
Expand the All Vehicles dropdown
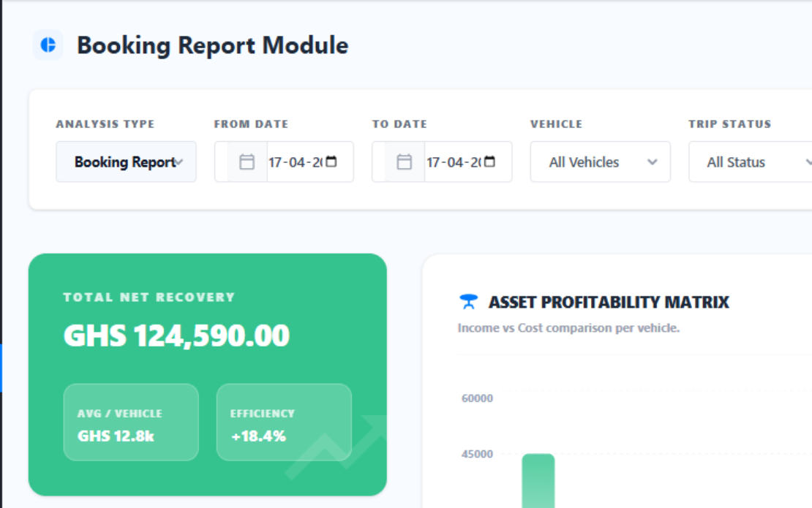pos(600,162)
